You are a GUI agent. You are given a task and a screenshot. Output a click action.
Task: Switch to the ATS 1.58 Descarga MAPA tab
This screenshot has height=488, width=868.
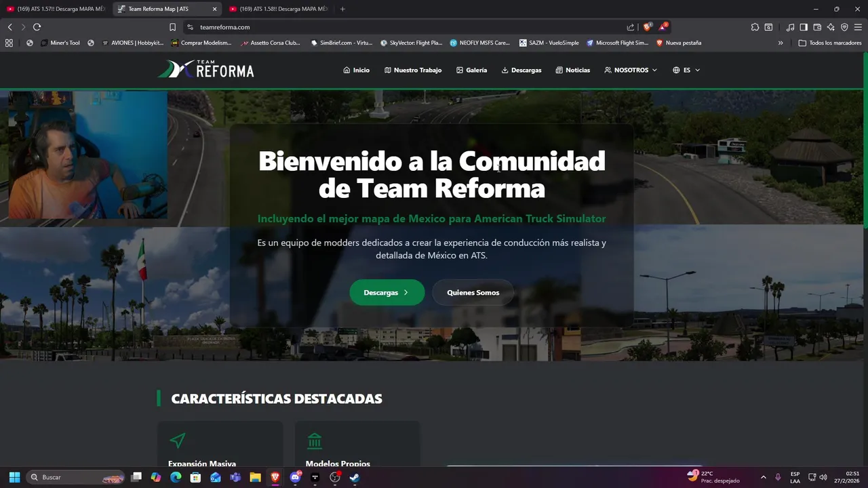tap(278, 9)
